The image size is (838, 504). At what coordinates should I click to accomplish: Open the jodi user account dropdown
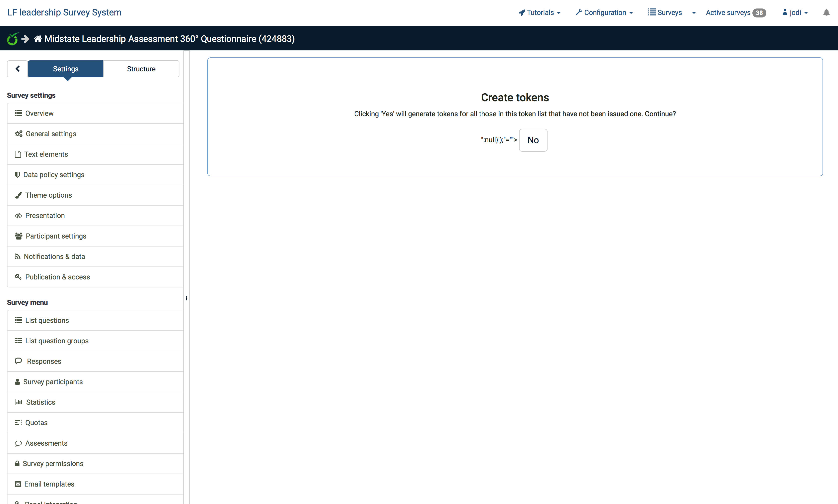click(x=795, y=12)
